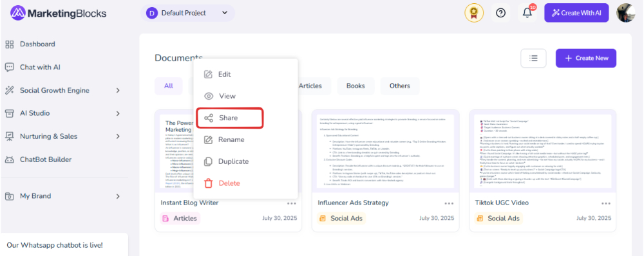This screenshot has width=644, height=256.
Task: Open the notifications bell
Action: pos(527,13)
